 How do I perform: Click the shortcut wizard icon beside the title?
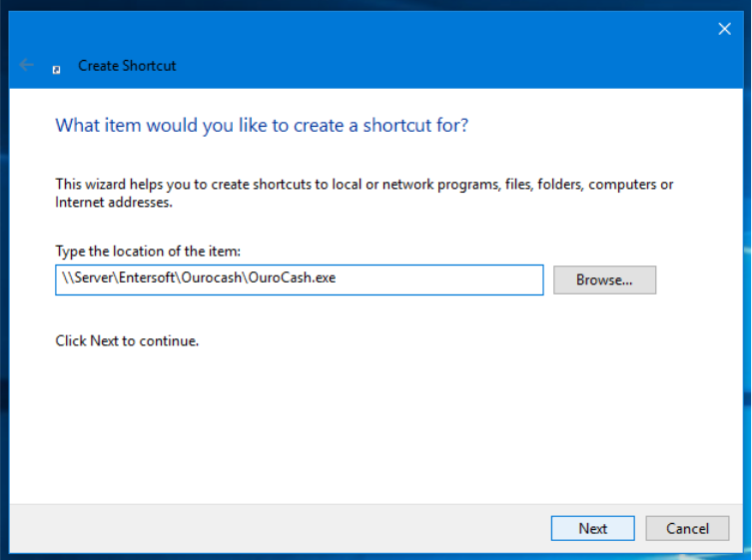point(57,70)
